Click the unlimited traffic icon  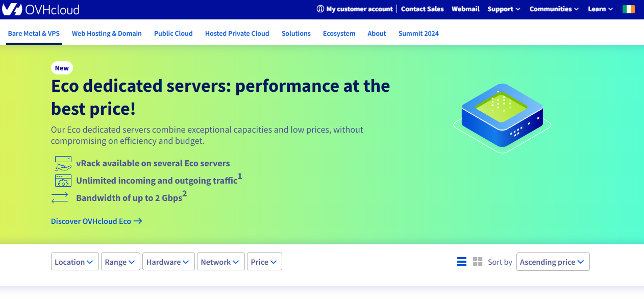[x=62, y=180]
